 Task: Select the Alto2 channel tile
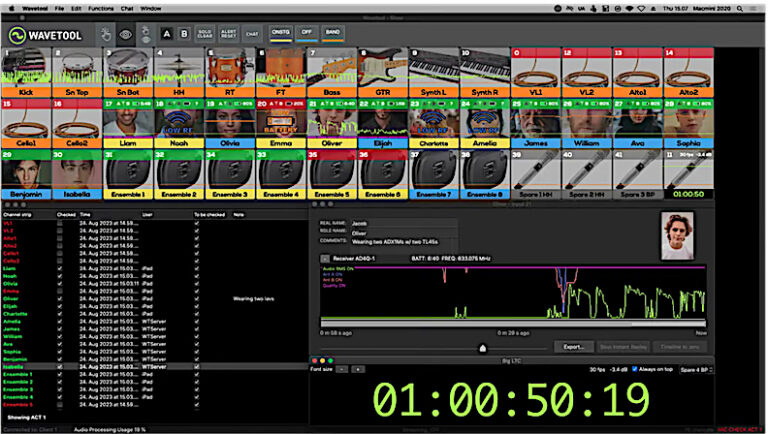tap(688, 72)
